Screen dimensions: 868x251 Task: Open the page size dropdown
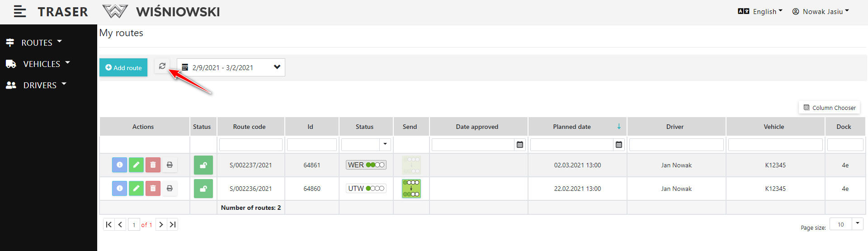pyautogui.click(x=857, y=224)
